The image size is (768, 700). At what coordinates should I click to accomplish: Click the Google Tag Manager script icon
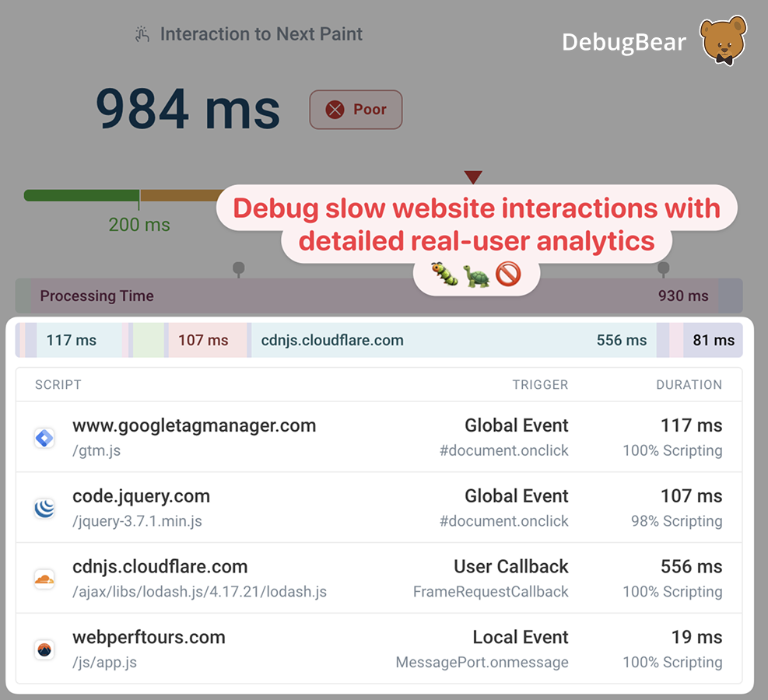(x=44, y=438)
